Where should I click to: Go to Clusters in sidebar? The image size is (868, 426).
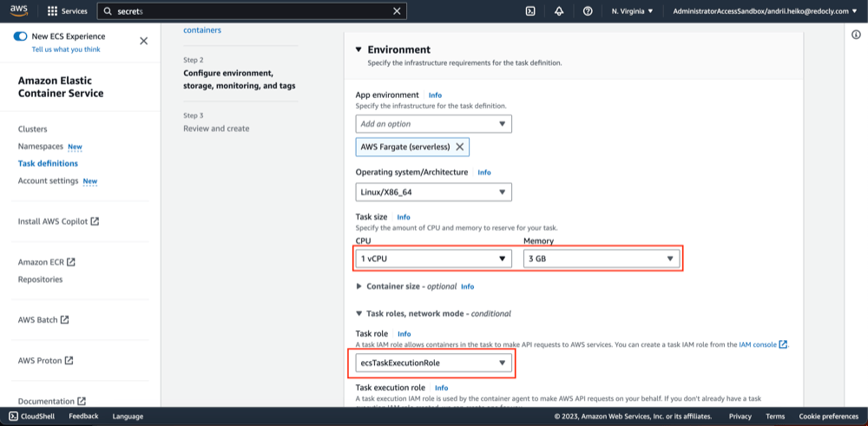coord(33,129)
